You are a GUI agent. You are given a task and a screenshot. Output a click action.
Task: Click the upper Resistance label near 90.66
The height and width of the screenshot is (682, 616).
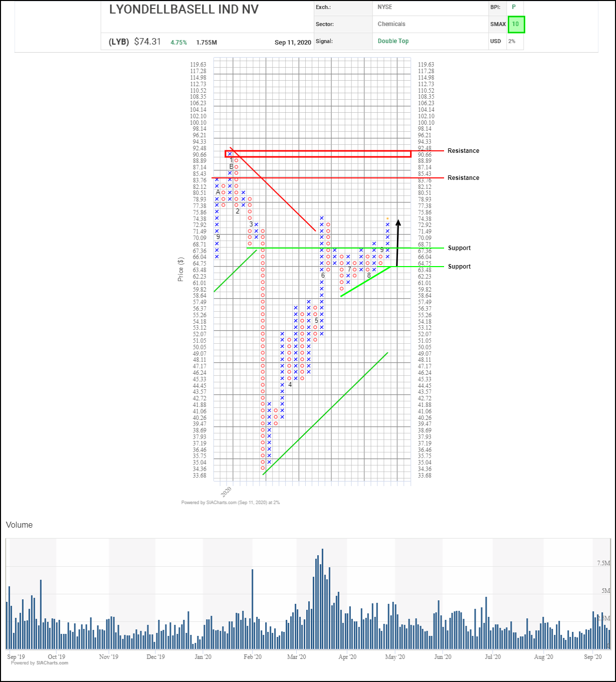pyautogui.click(x=463, y=151)
